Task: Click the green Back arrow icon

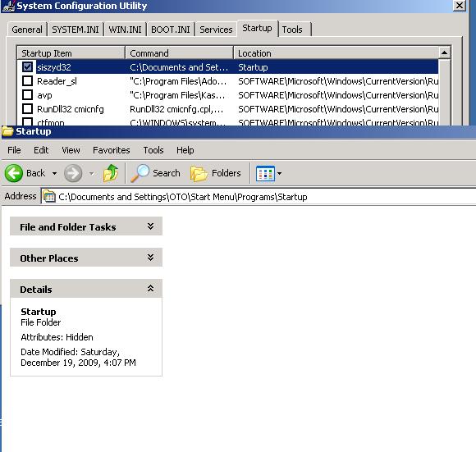Action: click(14, 173)
